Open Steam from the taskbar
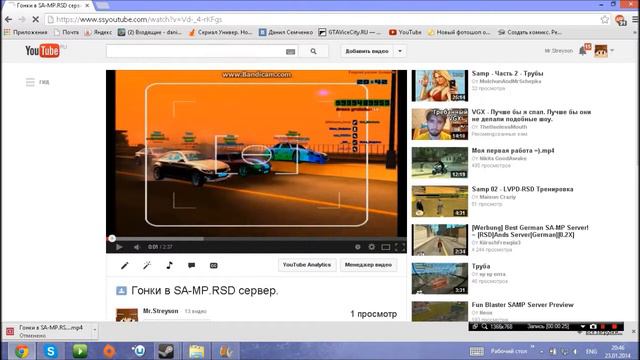Viewport: 640px width, 360px height. (x=166, y=351)
